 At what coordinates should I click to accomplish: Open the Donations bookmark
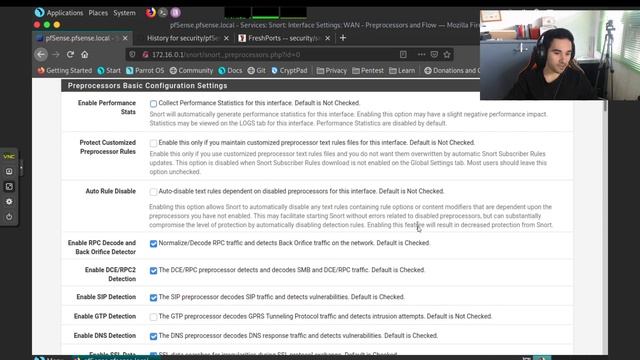point(452,71)
